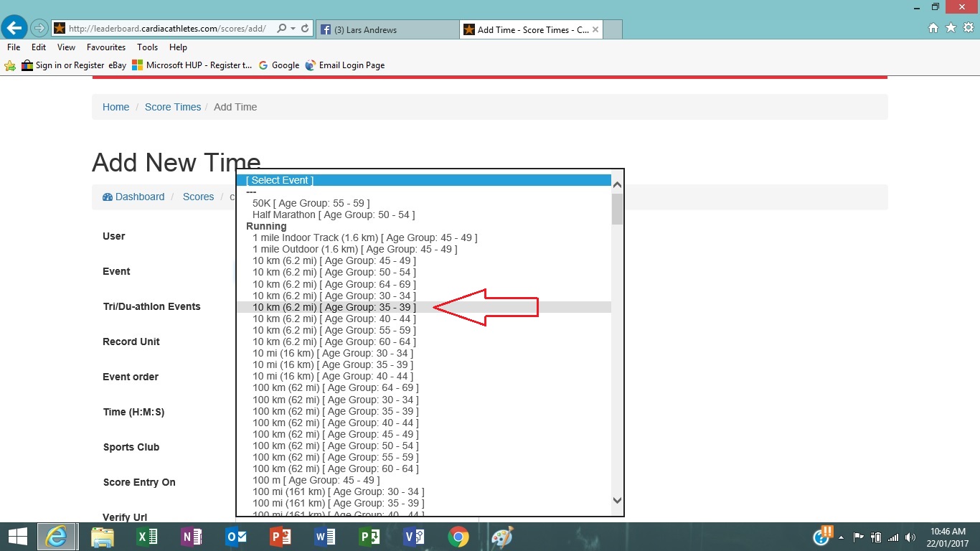Click the Score Times breadcrumb link
Image resolution: width=980 pixels, height=551 pixels.
click(173, 107)
